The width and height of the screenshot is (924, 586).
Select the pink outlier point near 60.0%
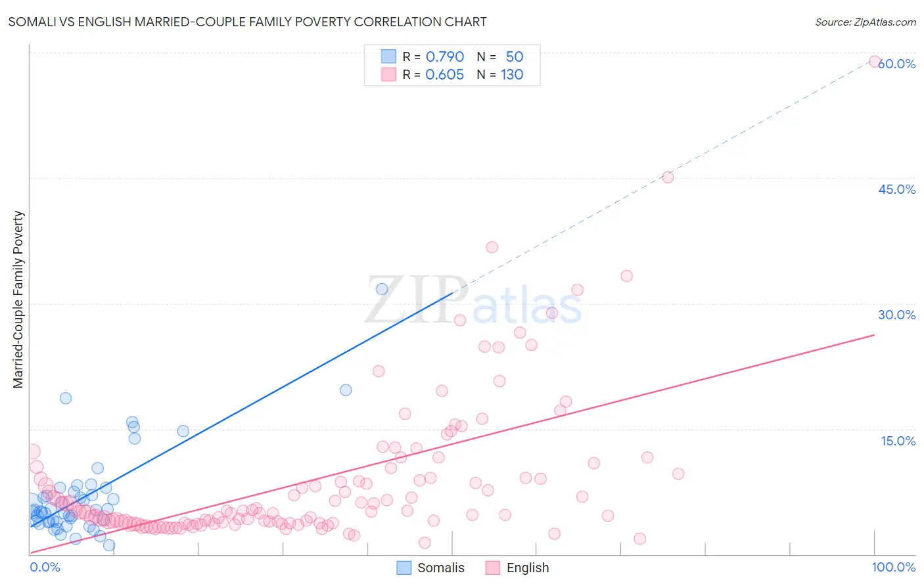(875, 62)
